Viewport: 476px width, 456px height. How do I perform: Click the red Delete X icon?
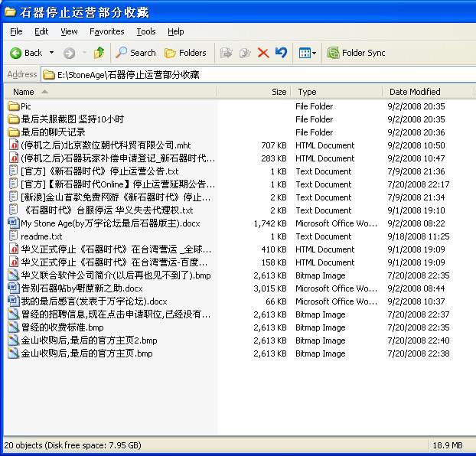click(x=263, y=53)
